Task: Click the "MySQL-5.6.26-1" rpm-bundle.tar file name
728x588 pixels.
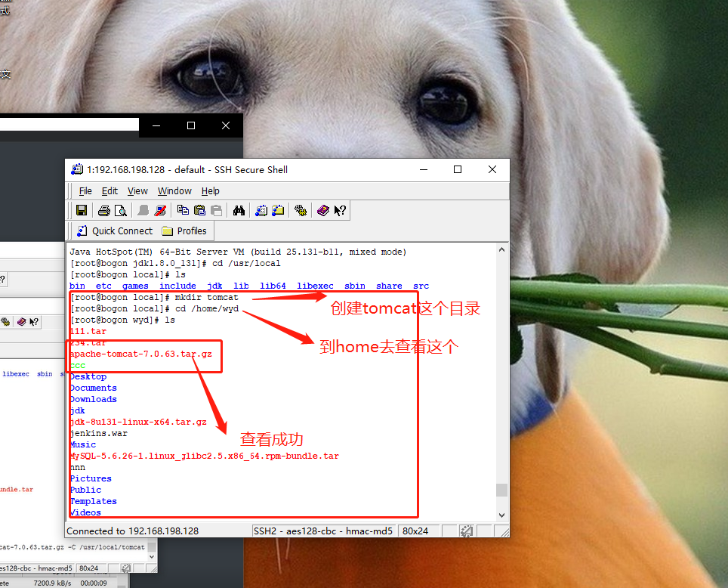Action: coord(205,456)
